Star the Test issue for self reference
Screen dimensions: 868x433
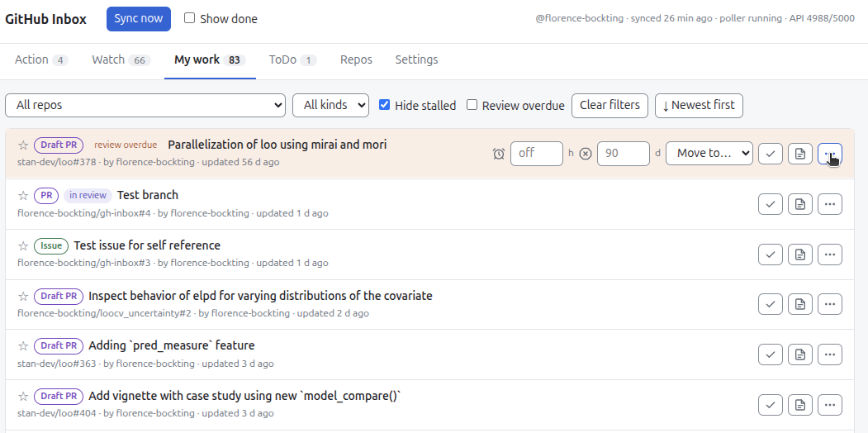click(22, 246)
